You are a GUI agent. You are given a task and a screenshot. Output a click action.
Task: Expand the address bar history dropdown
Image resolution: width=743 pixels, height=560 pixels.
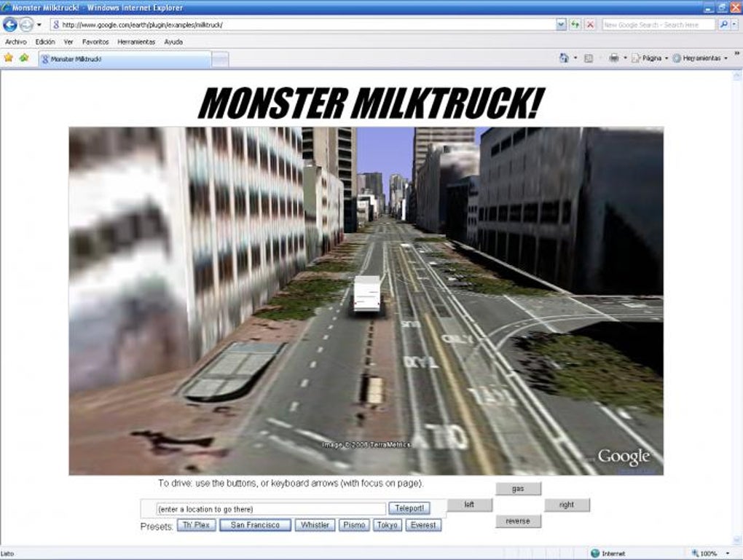tap(561, 25)
